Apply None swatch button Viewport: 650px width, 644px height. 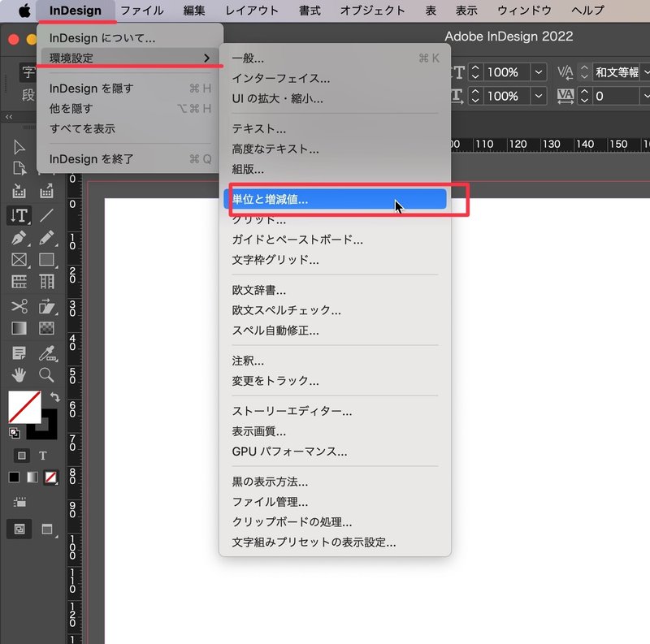click(51, 478)
